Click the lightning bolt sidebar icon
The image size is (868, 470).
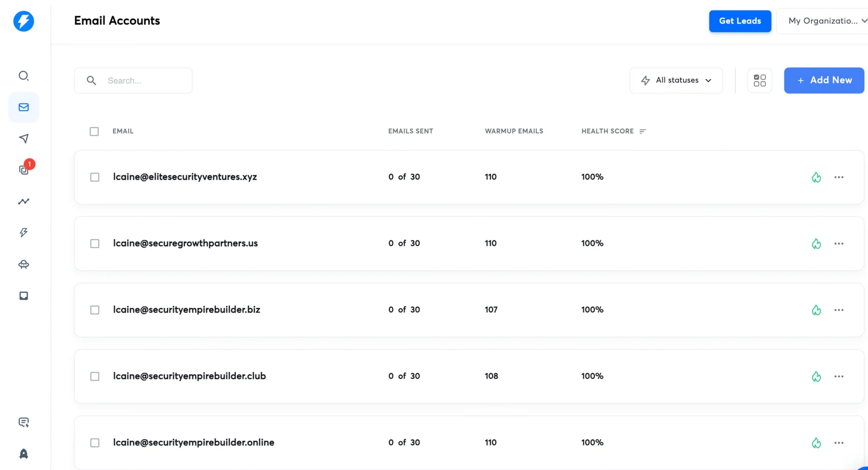(x=23, y=233)
